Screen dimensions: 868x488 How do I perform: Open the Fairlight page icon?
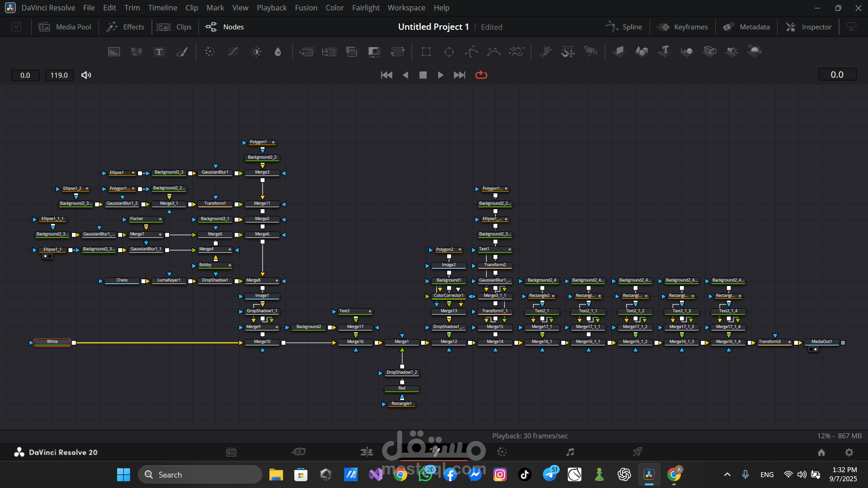click(570, 452)
